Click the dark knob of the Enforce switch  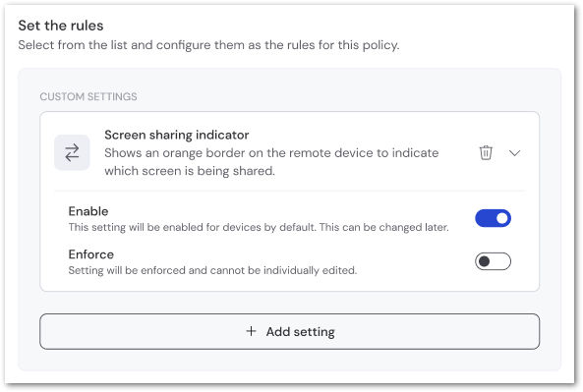pos(484,261)
